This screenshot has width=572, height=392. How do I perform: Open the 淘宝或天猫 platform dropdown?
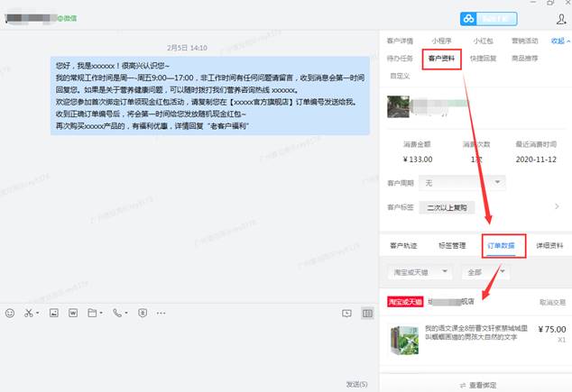pyautogui.click(x=418, y=271)
